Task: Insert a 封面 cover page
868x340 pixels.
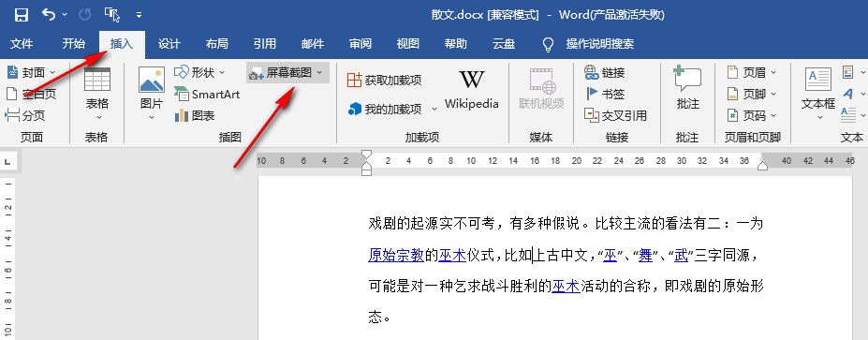Action: [x=31, y=72]
